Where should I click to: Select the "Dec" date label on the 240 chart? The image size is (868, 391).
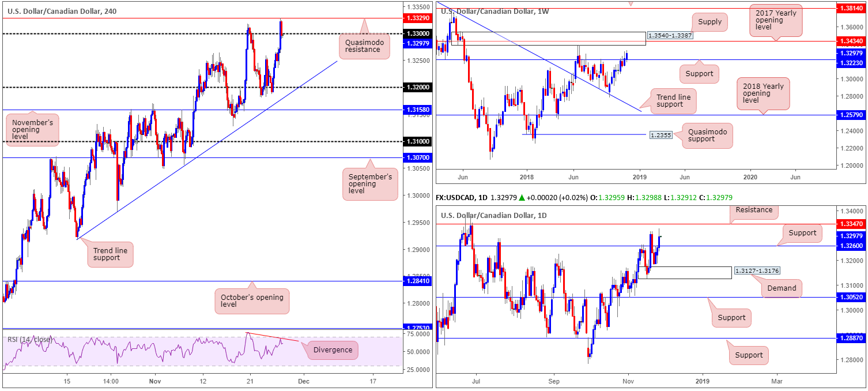(304, 381)
